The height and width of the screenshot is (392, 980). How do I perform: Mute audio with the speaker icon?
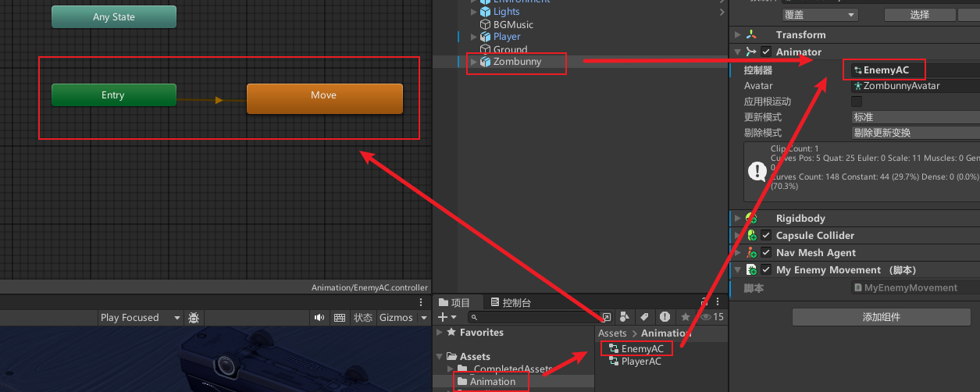(x=319, y=318)
